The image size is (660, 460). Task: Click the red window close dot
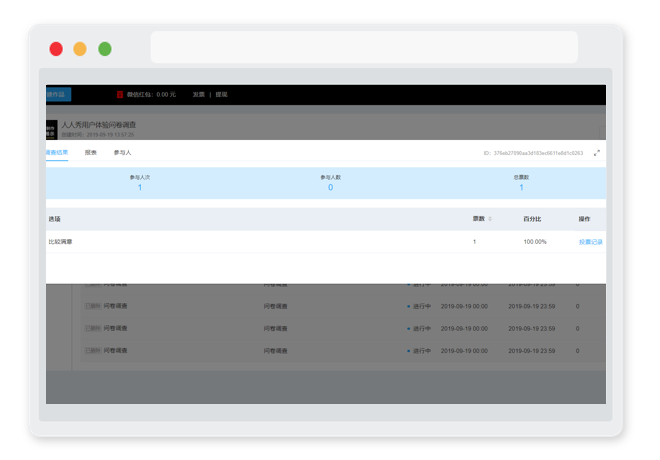tap(56, 49)
